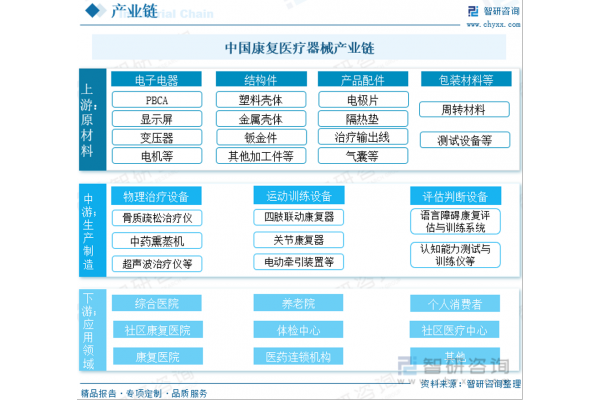Select the PBCA material box

tap(156, 99)
